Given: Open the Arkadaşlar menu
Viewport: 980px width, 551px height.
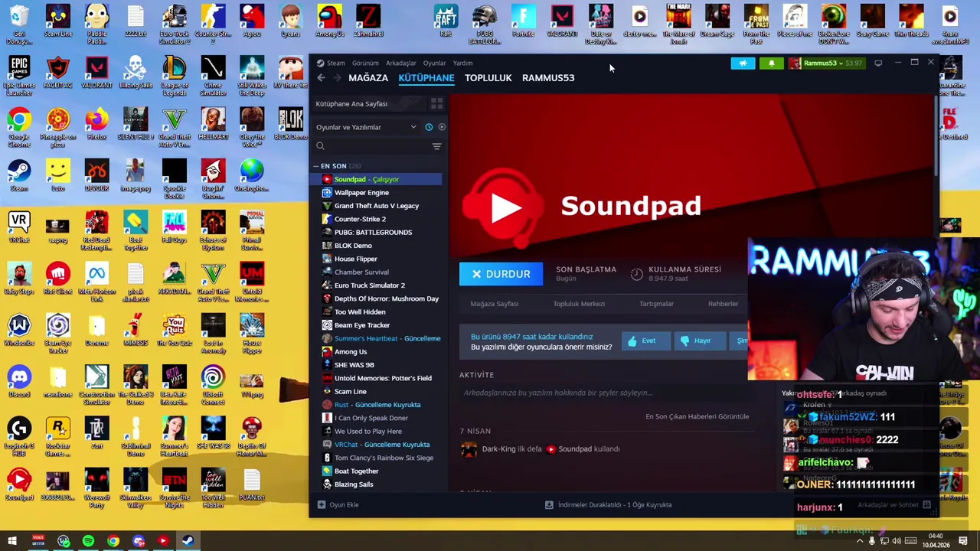Looking at the screenshot, I should click(400, 64).
